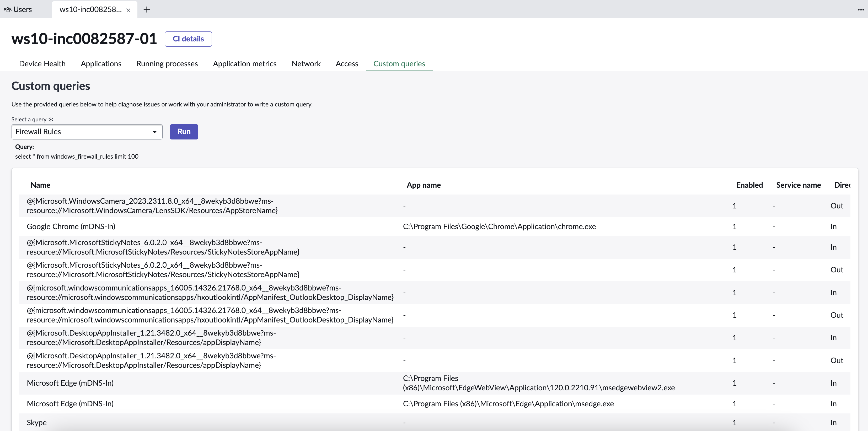This screenshot has height=431, width=868.
Task: Open the Users tab
Action: [18, 9]
